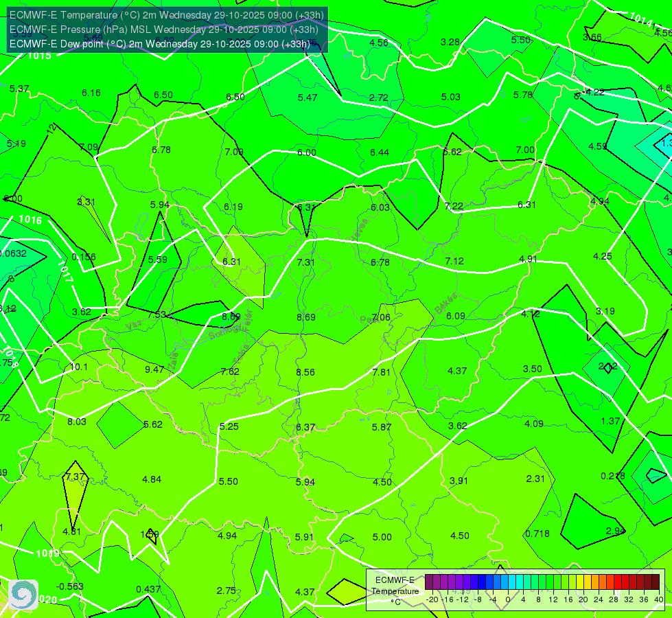The width and height of the screenshot is (672, 618).
Task: Click the ECMWF swirl logo icon
Action: [23, 595]
